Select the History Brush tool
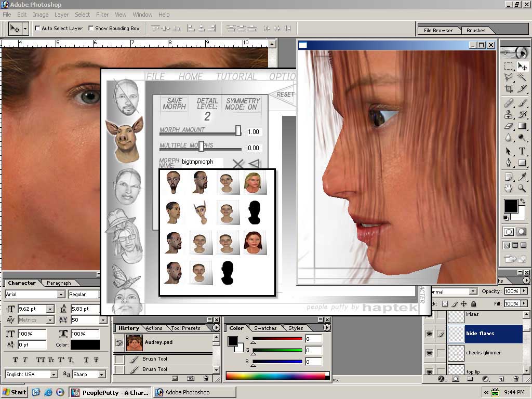The width and height of the screenshot is (532, 399). tap(522, 114)
